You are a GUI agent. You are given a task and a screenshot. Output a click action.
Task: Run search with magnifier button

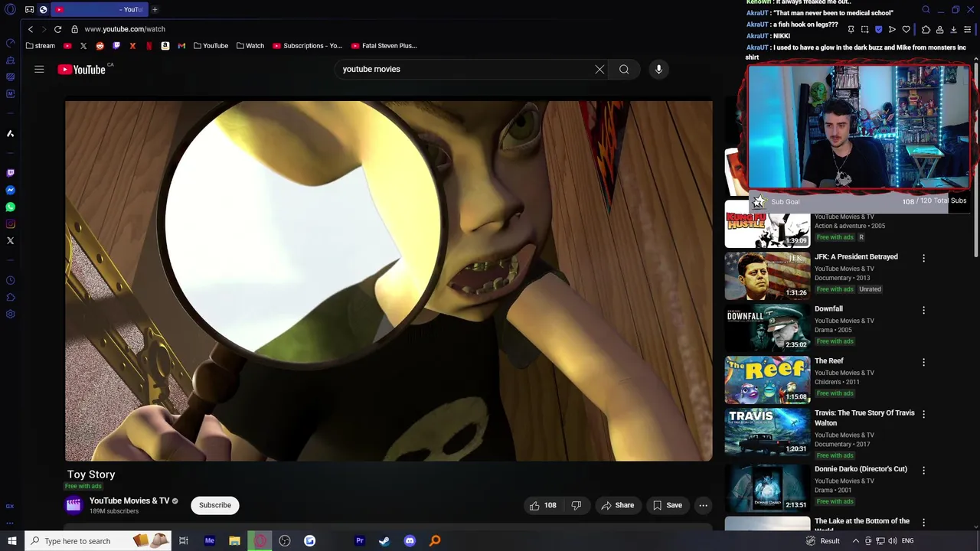tap(624, 70)
